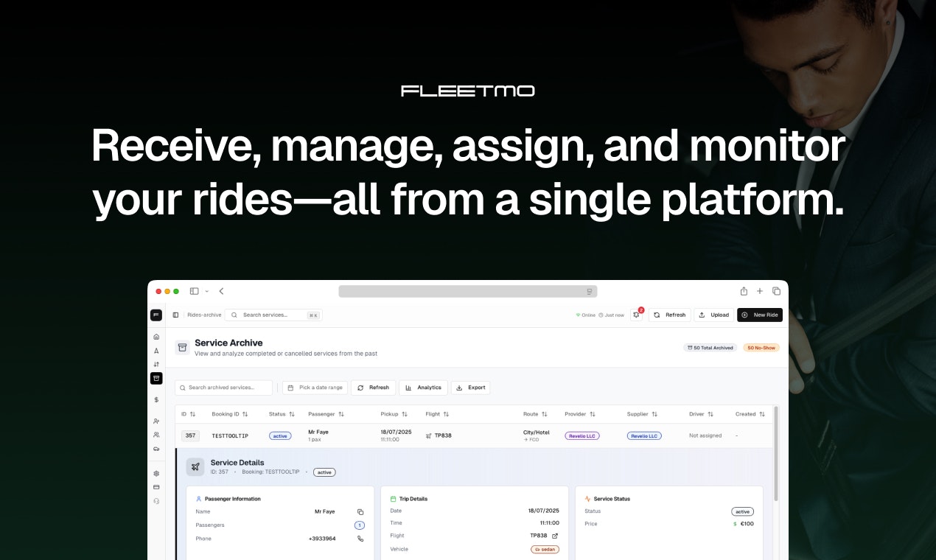Click the plane icon beside Service Details
This screenshot has width=936, height=560.
(x=195, y=466)
